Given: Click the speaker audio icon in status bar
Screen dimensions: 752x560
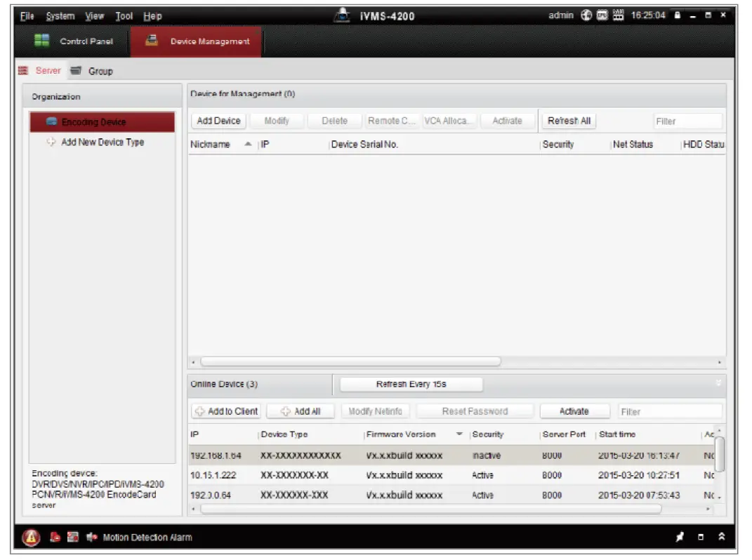Looking at the screenshot, I should 91,538.
